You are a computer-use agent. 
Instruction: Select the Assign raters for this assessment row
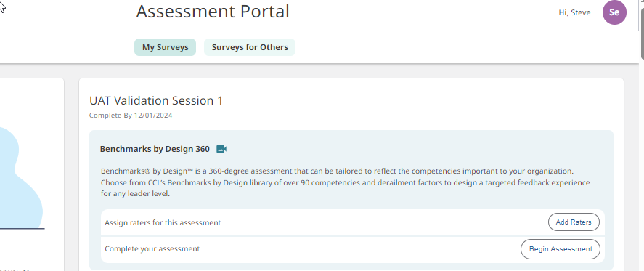tap(352, 222)
